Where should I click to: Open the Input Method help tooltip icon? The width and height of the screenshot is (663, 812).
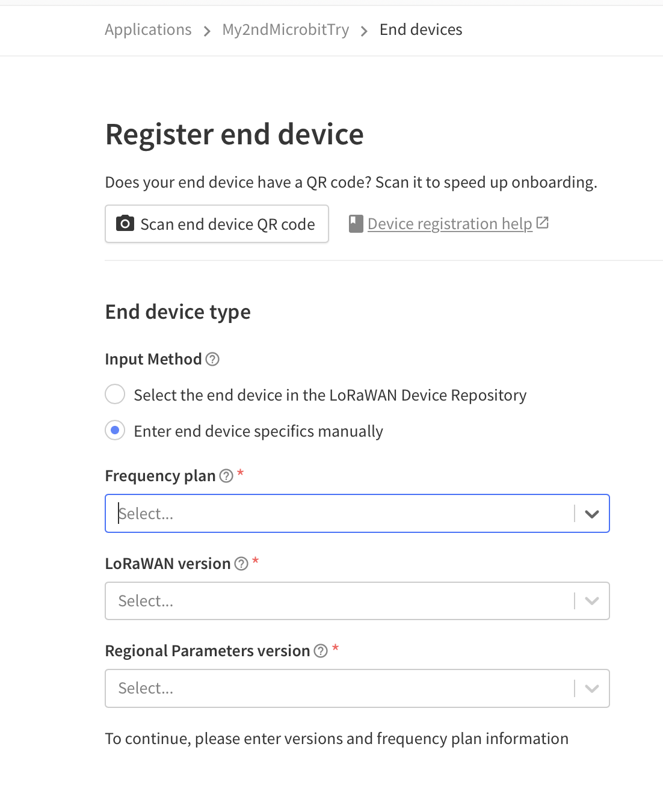(212, 359)
